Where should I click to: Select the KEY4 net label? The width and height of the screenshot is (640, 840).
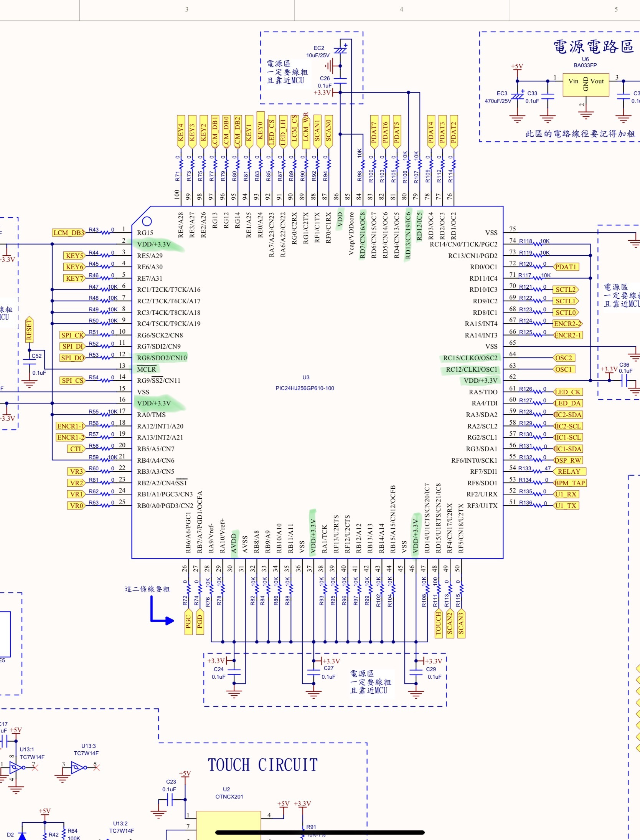click(x=181, y=132)
